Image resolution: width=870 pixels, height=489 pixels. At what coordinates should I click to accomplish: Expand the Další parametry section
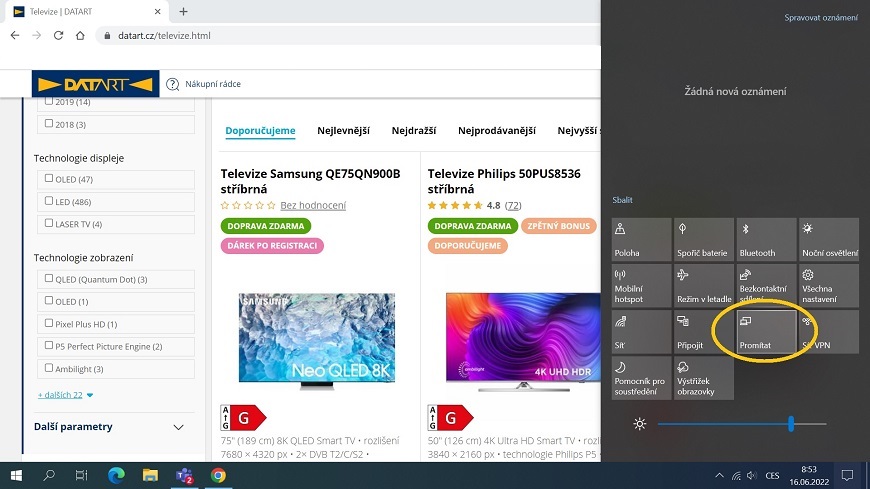pos(109,426)
